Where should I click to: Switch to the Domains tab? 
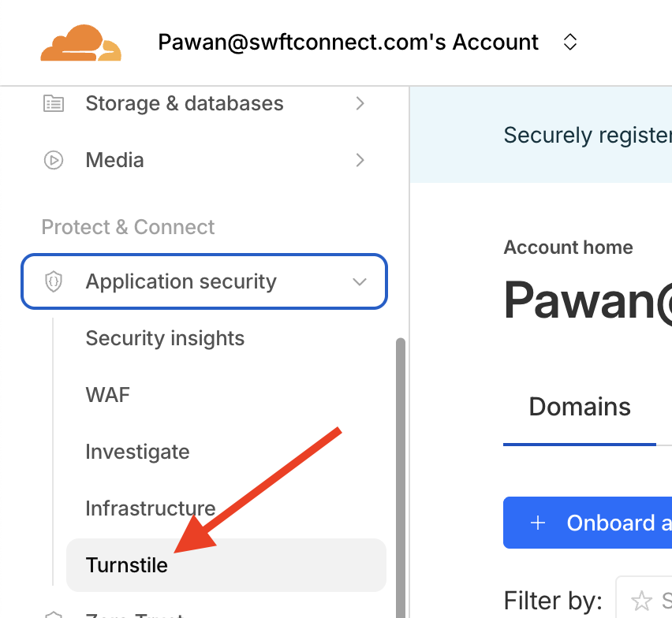click(580, 407)
